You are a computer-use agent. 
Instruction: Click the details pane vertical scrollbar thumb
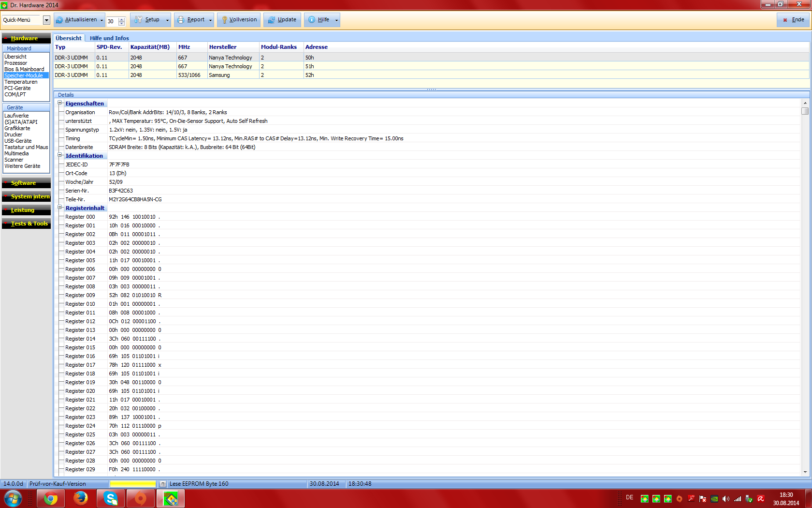click(x=805, y=111)
